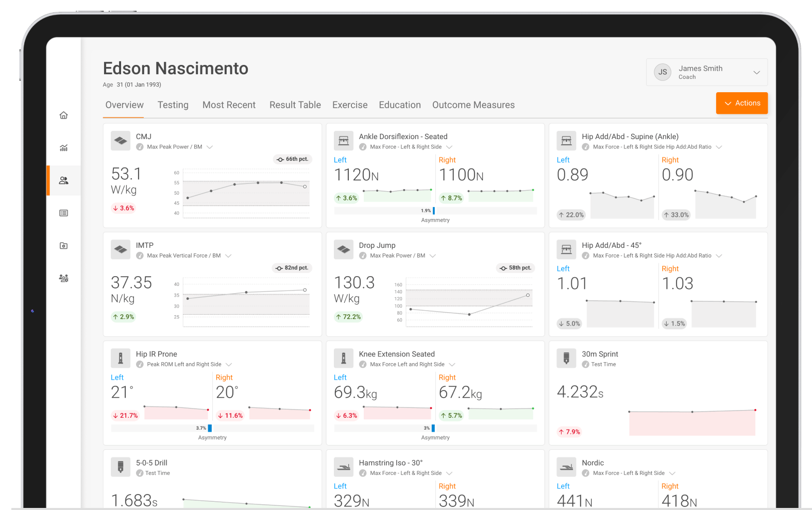Toggle the IMTP metric check circle
Image resolution: width=812 pixels, height=510 pixels.
140,256
